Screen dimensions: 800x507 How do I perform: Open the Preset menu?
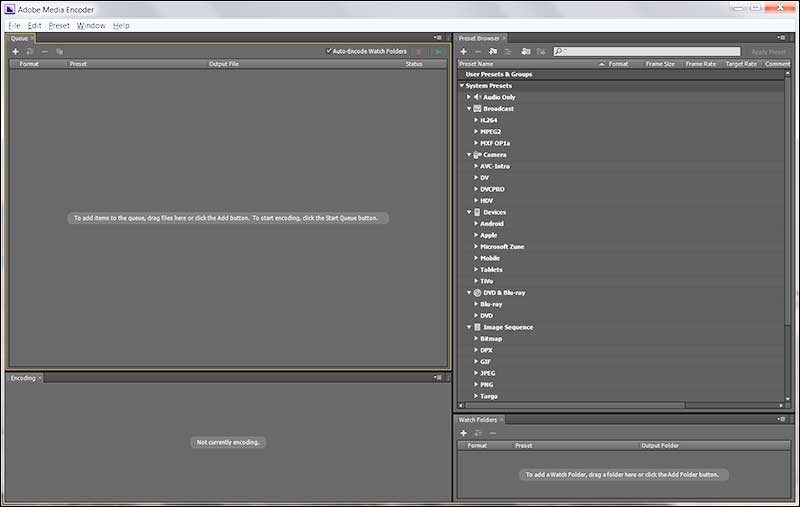tap(59, 26)
